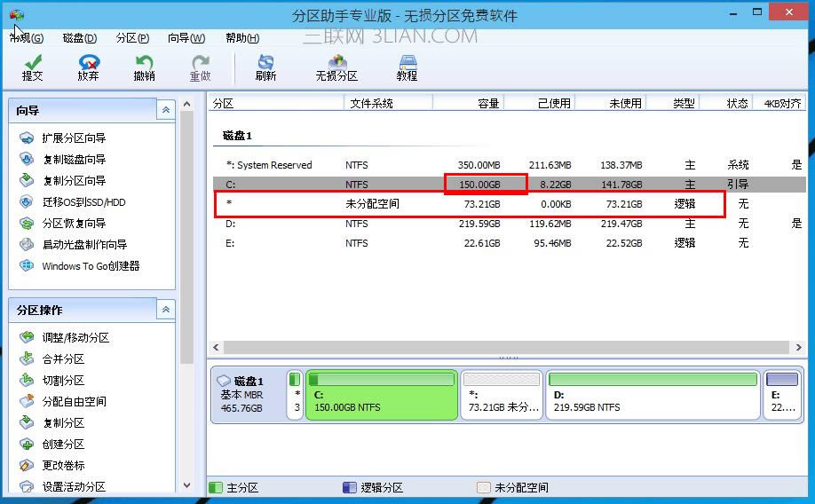Click horizontal scrollbar left arrow
Screen dimensions: 815x504
217,347
